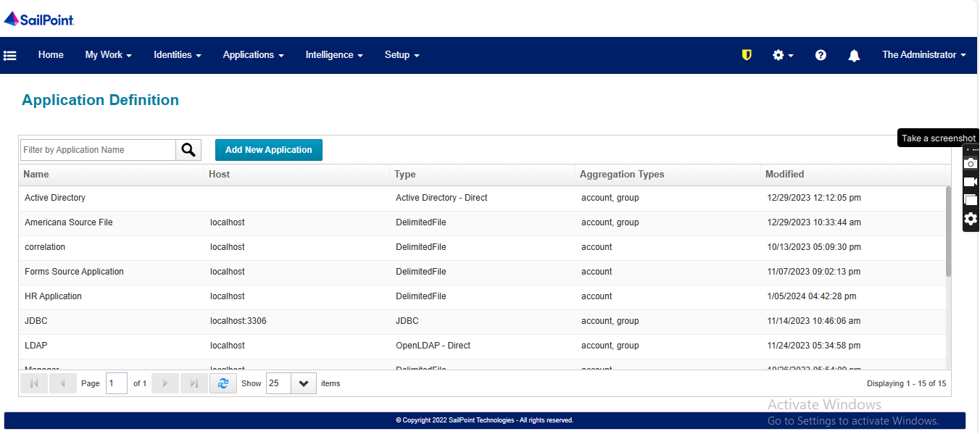Image resolution: width=980 pixels, height=434 pixels.
Task: Open the Active Directory application row
Action: 482,198
